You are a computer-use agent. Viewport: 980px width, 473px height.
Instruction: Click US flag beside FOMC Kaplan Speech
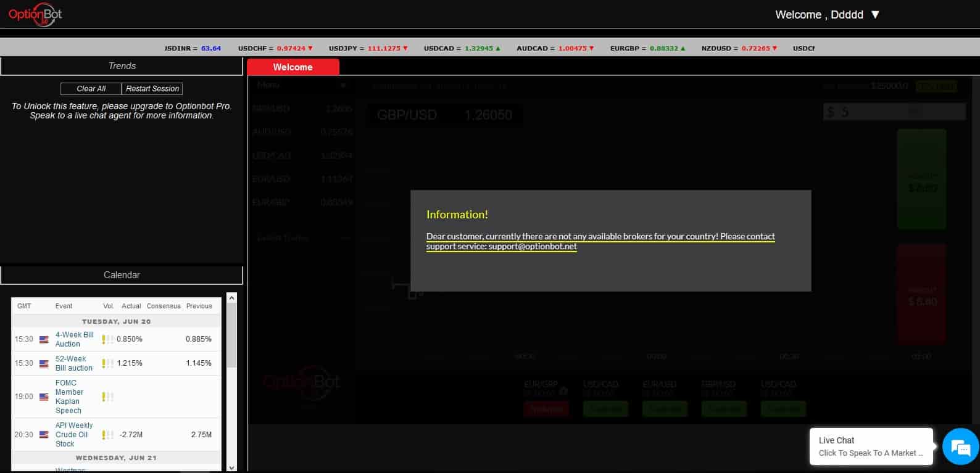pos(44,397)
